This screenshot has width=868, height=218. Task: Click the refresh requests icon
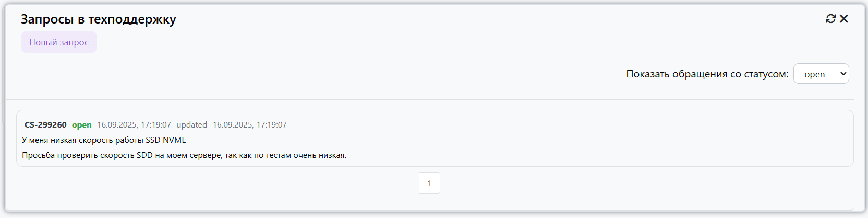click(x=830, y=19)
